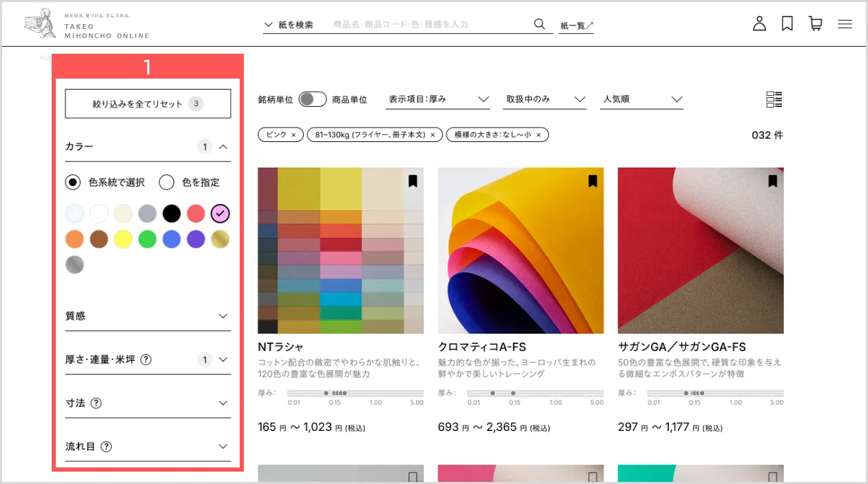Expand the 質感 filter section
The width and height of the screenshot is (868, 484).
tap(147, 316)
